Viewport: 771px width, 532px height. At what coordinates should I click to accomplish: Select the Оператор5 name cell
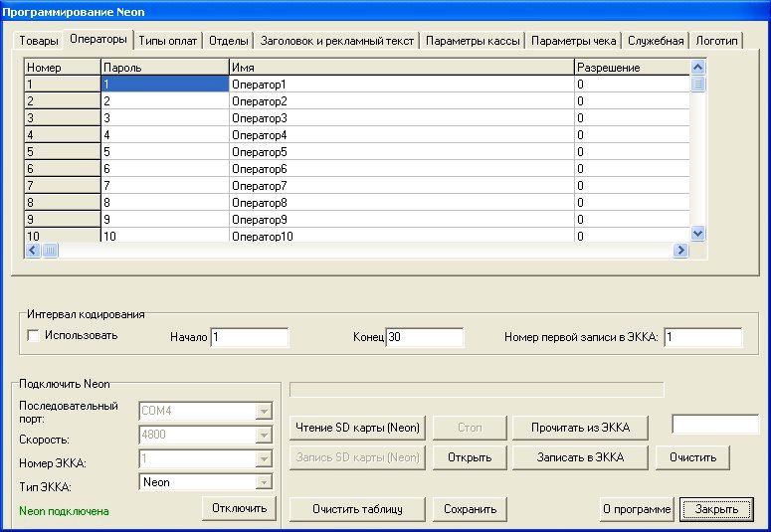[402, 152]
